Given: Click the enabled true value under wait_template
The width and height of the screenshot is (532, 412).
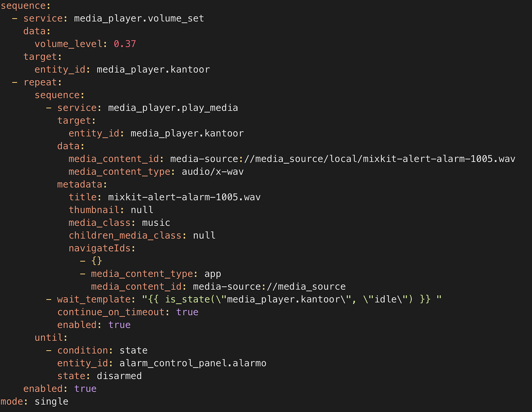Looking at the screenshot, I should coord(119,325).
